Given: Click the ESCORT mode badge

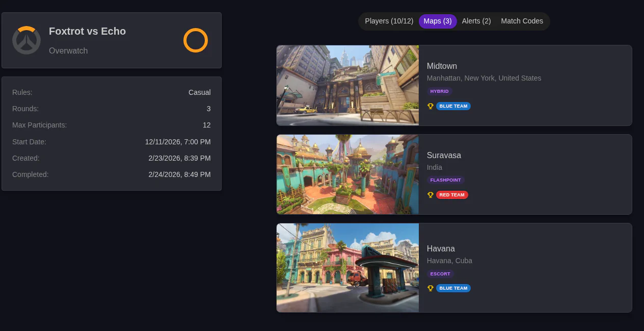Looking at the screenshot, I should click(440, 274).
